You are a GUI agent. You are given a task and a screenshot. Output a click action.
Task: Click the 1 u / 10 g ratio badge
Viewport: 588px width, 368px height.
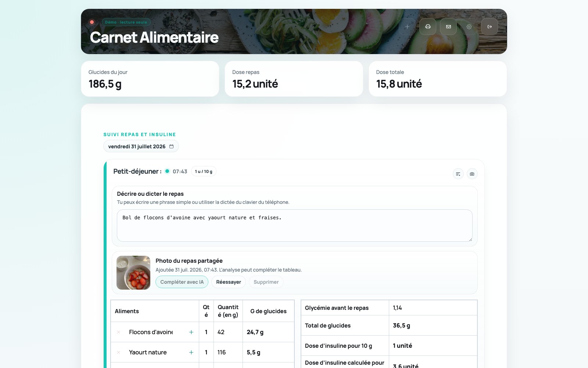tap(204, 171)
